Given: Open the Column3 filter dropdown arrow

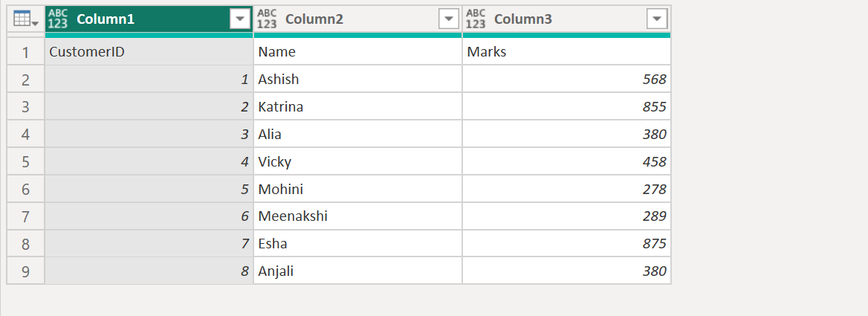Looking at the screenshot, I should 657,19.
